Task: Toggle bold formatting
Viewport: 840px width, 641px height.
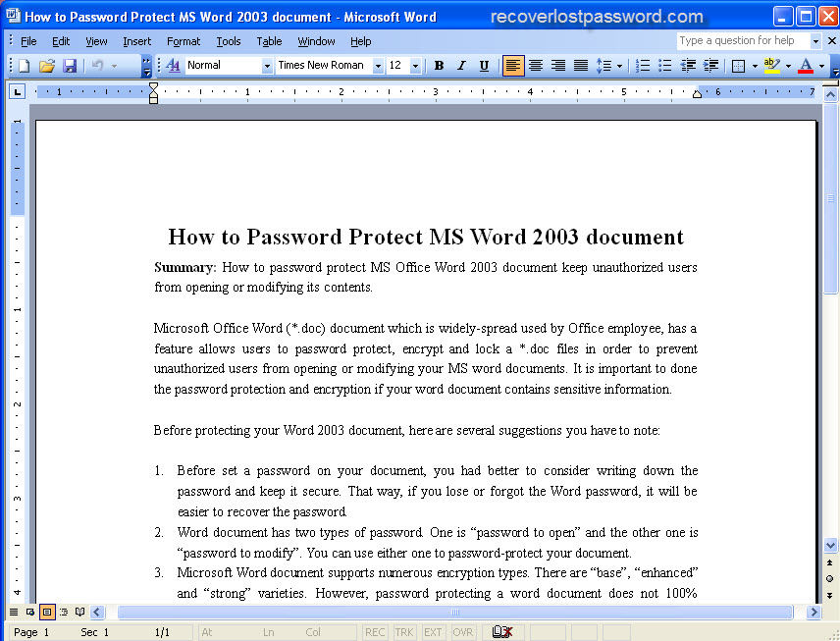Action: click(x=439, y=66)
